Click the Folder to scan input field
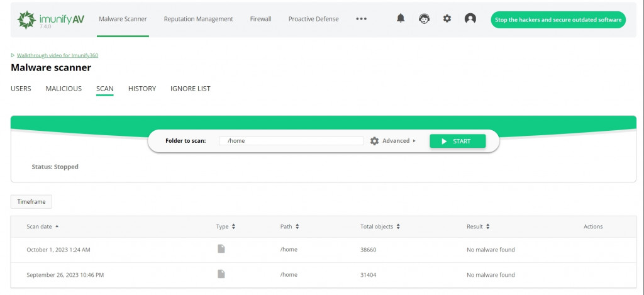Viewport: 644px width, 295px height. (x=291, y=141)
